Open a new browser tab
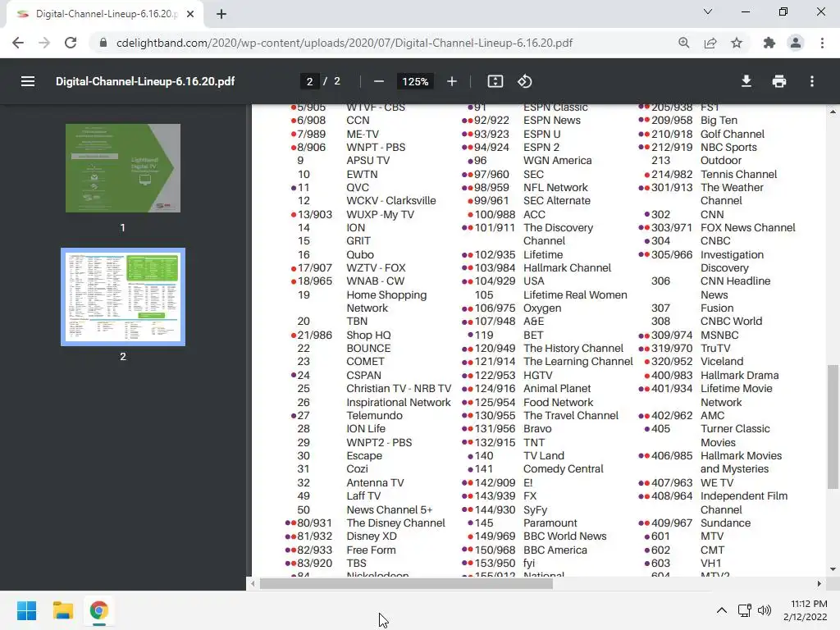The width and height of the screenshot is (840, 630). click(x=221, y=14)
